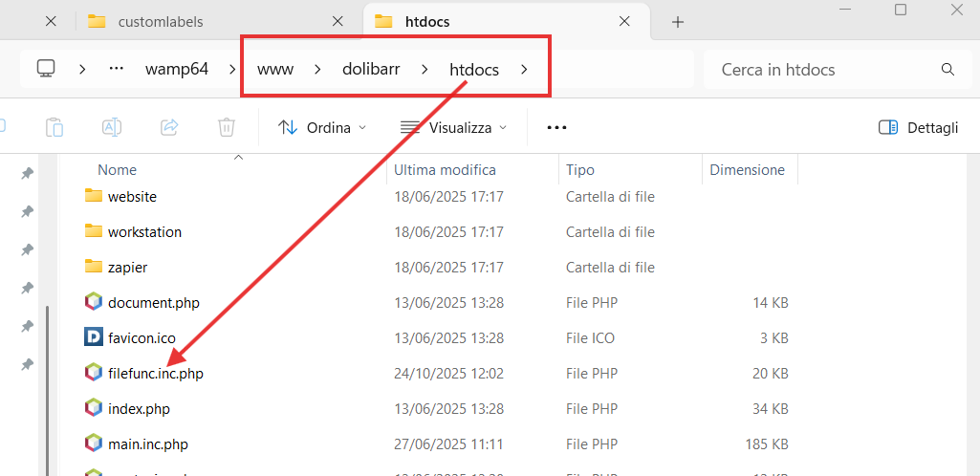The height and width of the screenshot is (476, 980).
Task: Close the htdocs tab
Action: click(625, 21)
